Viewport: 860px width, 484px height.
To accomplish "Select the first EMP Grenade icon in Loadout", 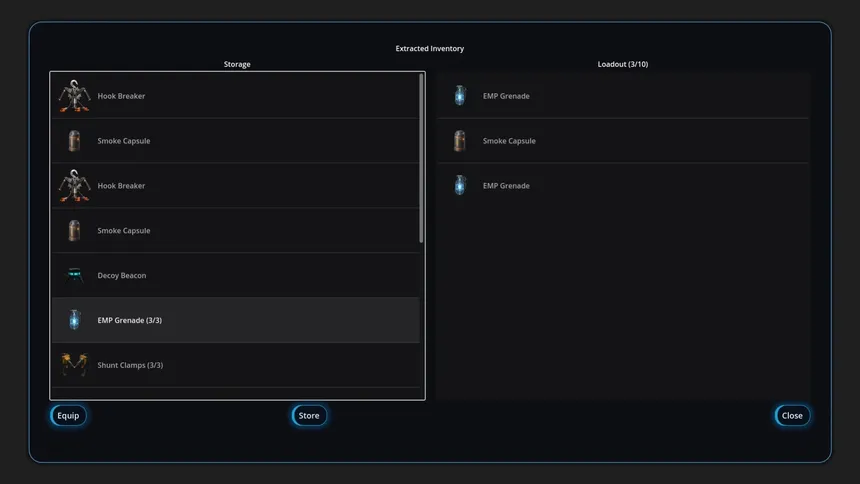I will point(459,96).
